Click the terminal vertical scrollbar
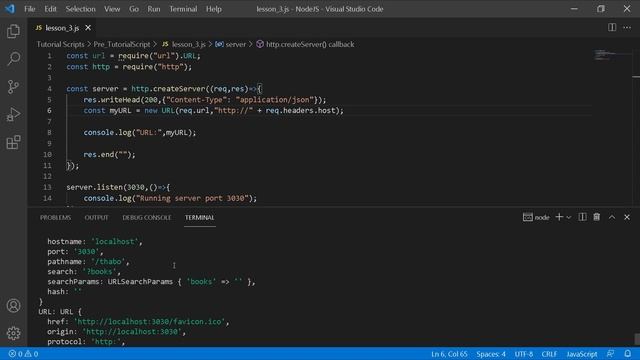 636,339
